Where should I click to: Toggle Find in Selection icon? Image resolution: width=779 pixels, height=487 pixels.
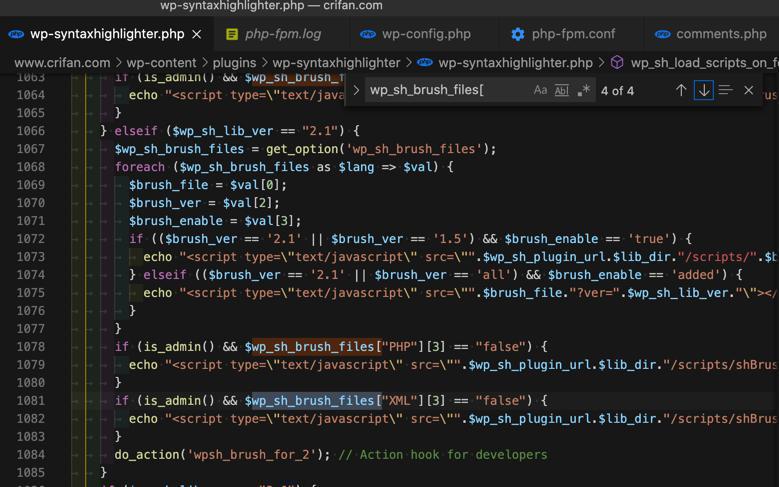click(x=725, y=90)
